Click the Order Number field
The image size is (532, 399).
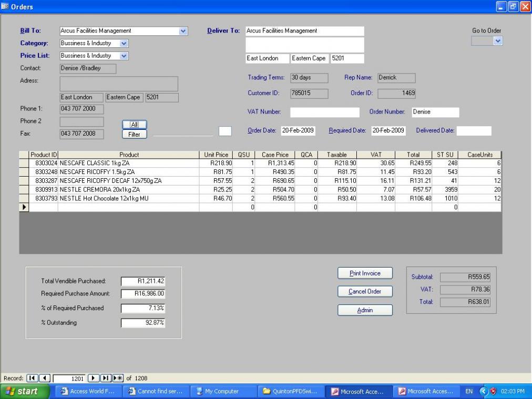435,112
